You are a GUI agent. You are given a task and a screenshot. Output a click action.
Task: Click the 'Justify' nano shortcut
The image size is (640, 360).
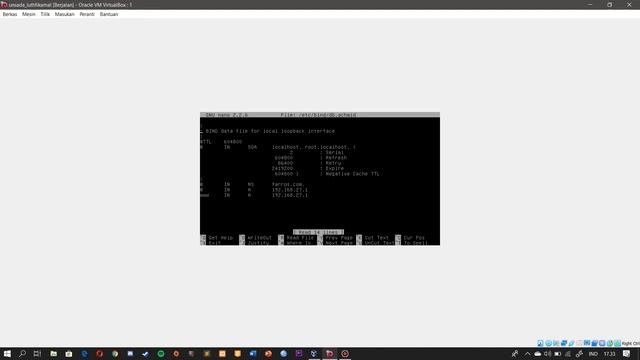pos(258,243)
